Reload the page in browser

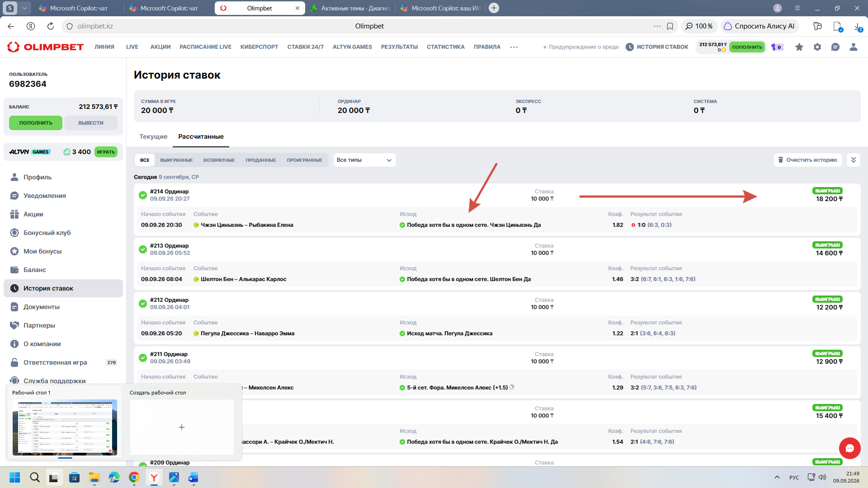51,26
